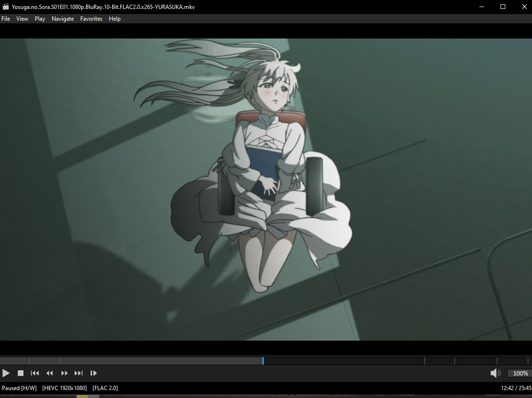Click the [HEVC 1920x1080] video info text
This screenshot has width=532, height=398.
coord(64,388)
